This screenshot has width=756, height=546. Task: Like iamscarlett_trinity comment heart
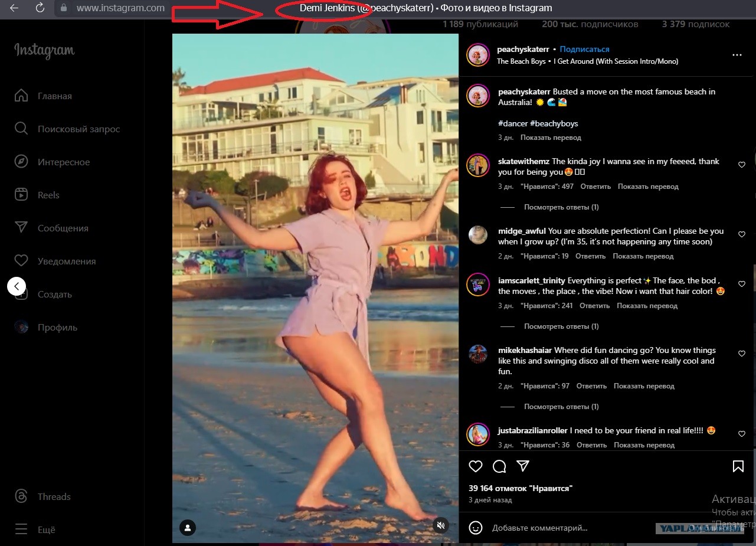pos(742,284)
